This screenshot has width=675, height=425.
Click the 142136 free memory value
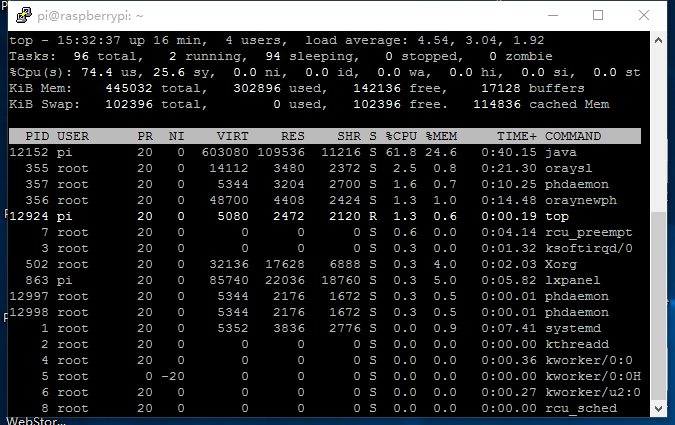click(377, 88)
